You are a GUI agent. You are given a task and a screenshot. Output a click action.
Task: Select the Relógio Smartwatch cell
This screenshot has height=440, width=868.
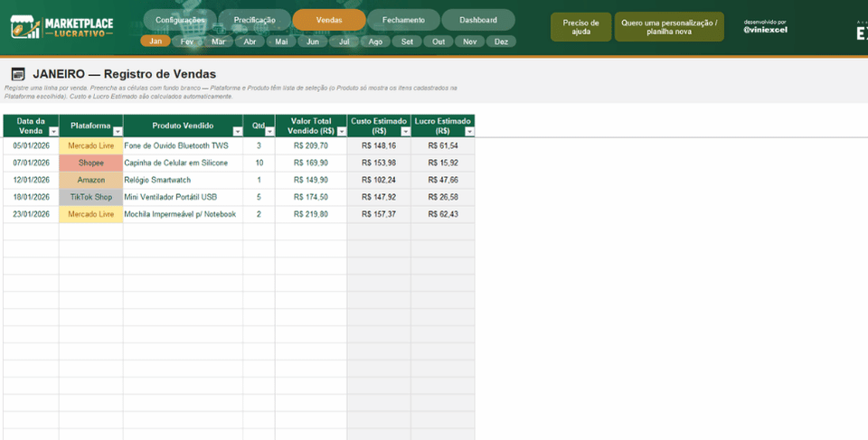[183, 181]
